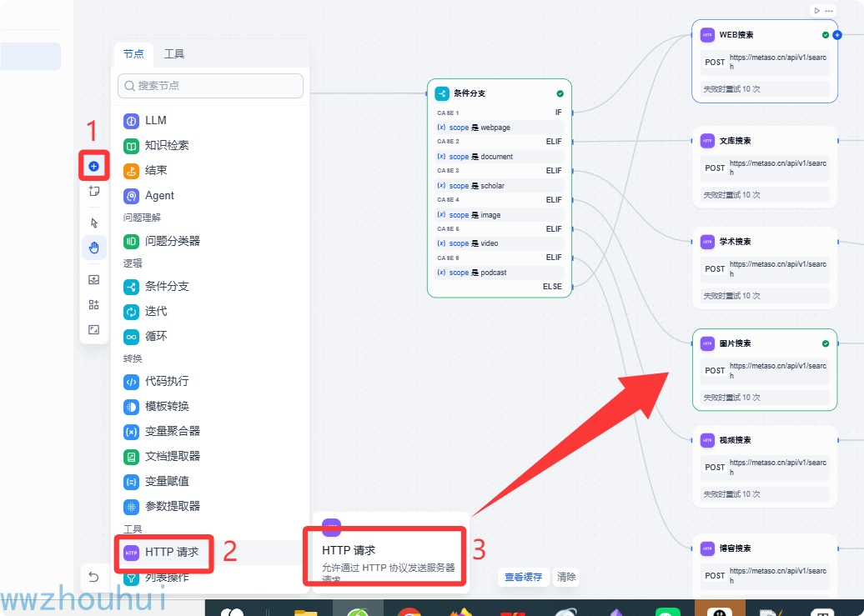Open the 文库搜索 node

765,167
